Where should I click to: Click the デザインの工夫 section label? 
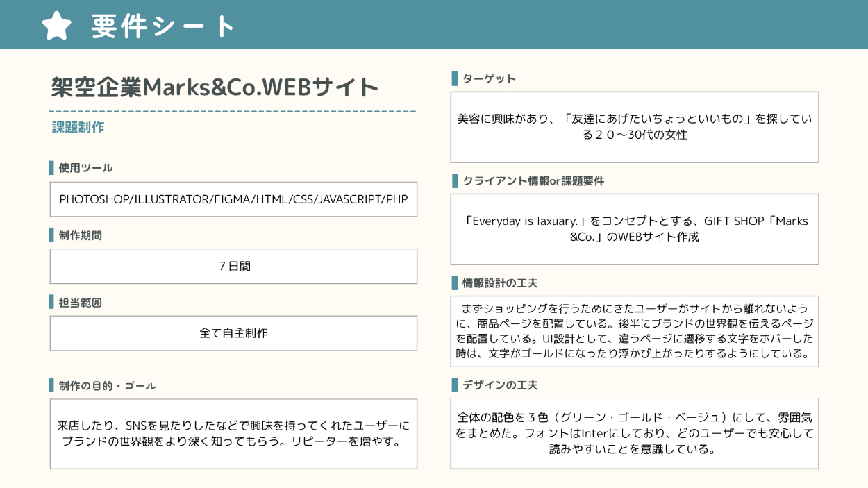point(500,385)
